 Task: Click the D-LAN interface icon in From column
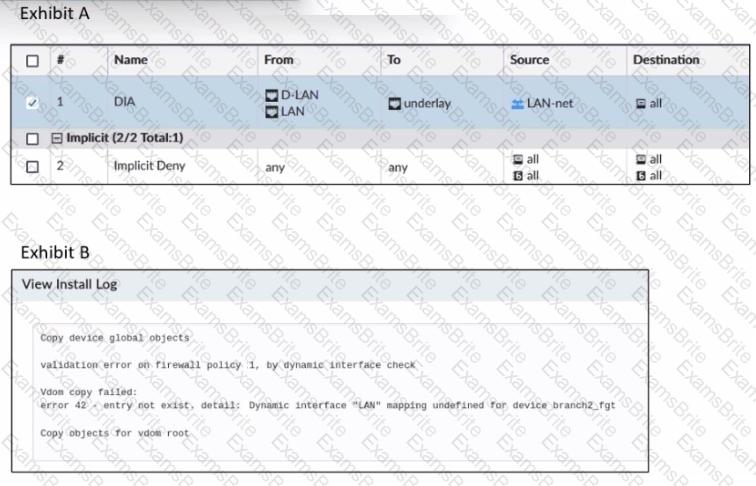click(271, 95)
